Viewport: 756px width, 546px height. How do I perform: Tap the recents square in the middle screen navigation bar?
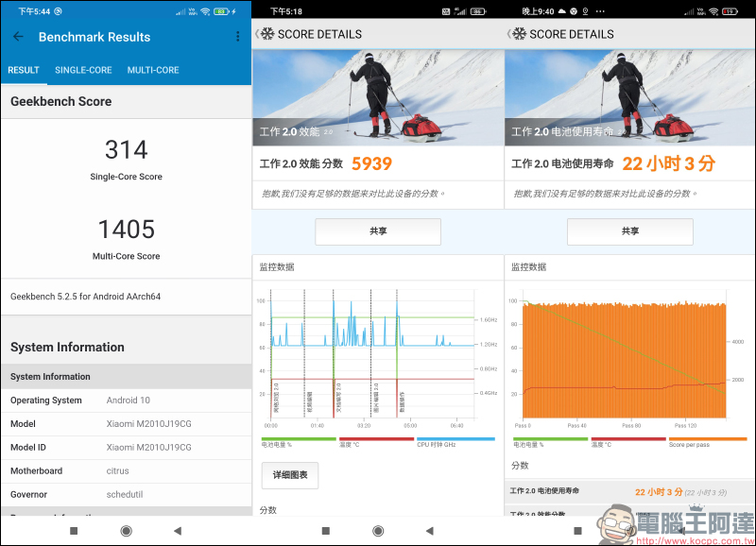point(326,531)
